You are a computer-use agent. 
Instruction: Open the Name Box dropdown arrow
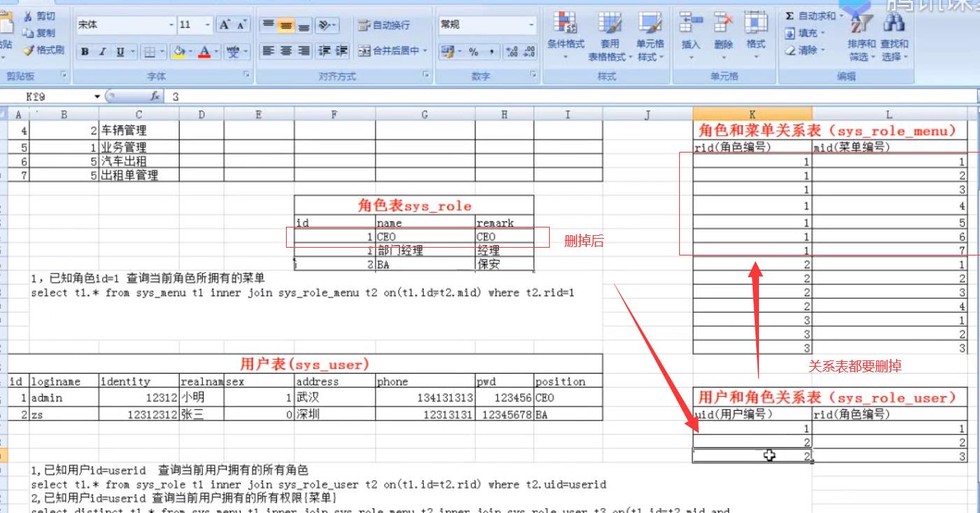point(97,97)
